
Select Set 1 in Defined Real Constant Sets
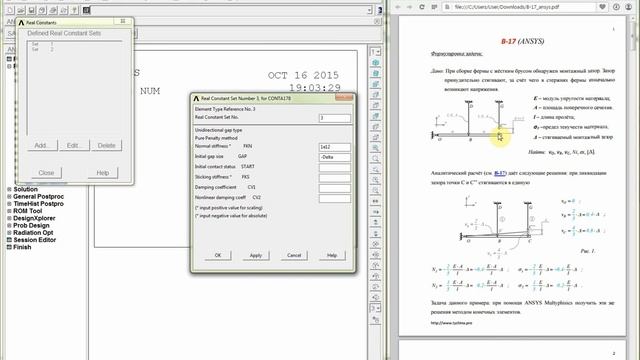coord(43,44)
